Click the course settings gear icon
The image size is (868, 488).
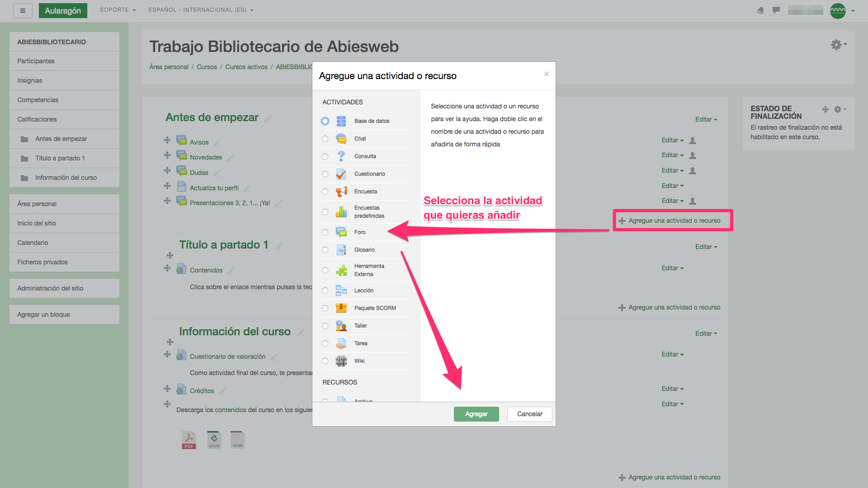837,45
